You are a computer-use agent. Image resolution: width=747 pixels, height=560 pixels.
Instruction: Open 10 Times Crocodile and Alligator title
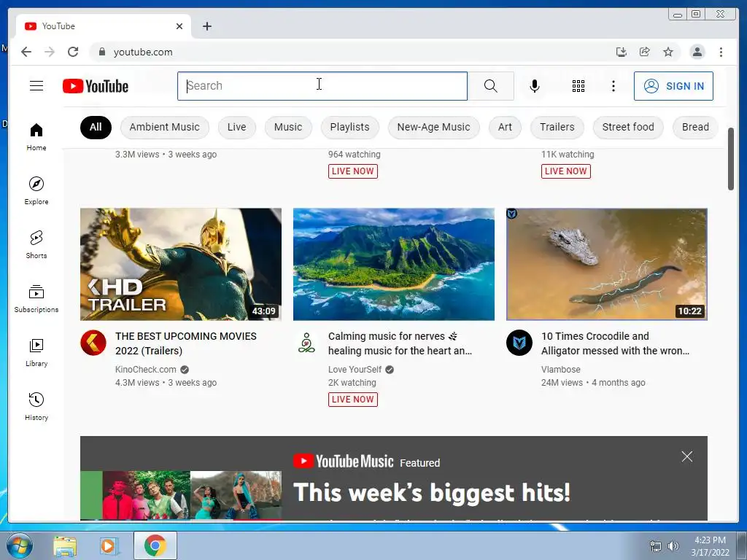[x=615, y=343]
